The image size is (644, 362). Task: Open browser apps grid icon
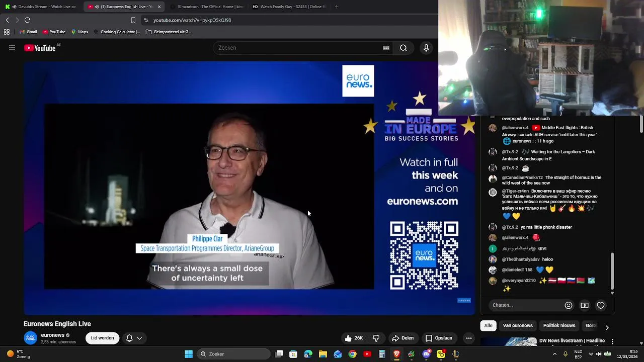click(7, 32)
